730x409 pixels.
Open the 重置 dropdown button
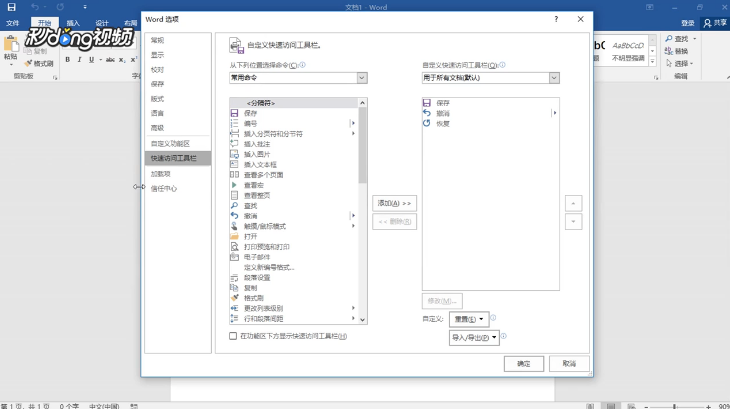click(x=469, y=319)
